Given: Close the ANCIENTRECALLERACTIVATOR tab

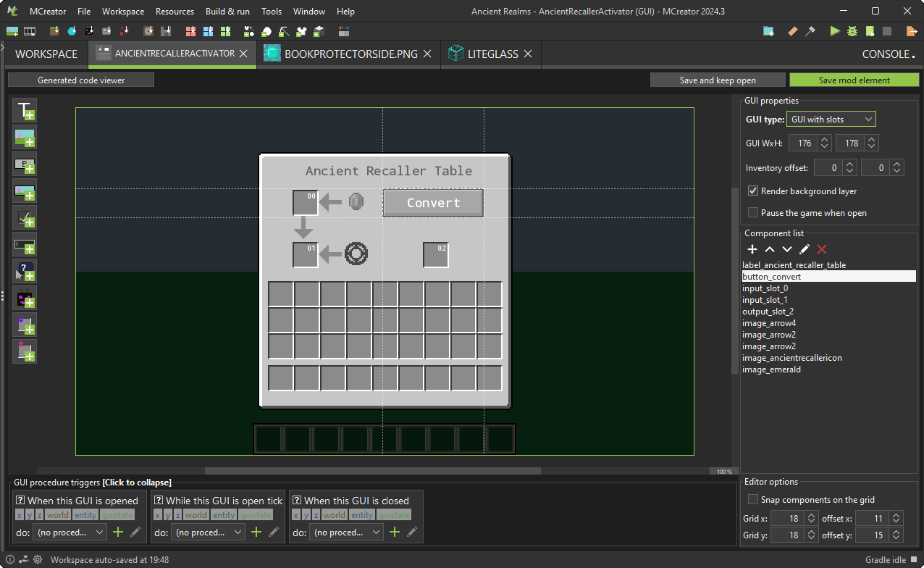Looking at the screenshot, I should pyautogui.click(x=243, y=54).
